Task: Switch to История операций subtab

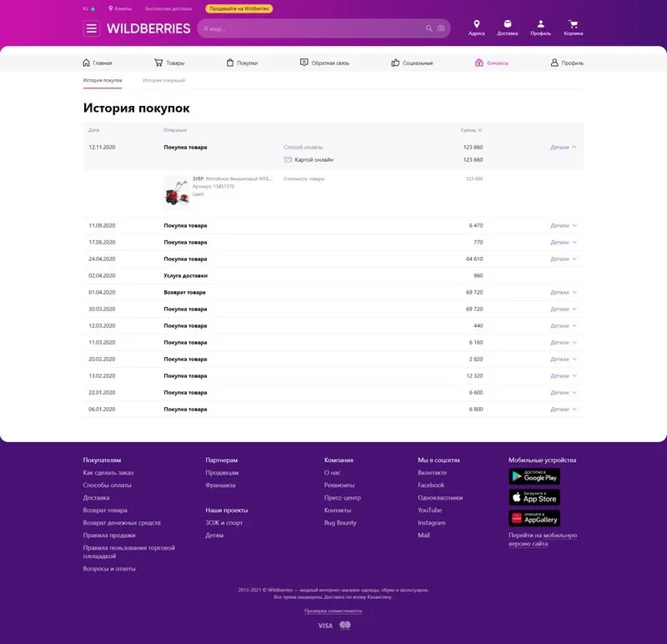Action: tap(163, 80)
